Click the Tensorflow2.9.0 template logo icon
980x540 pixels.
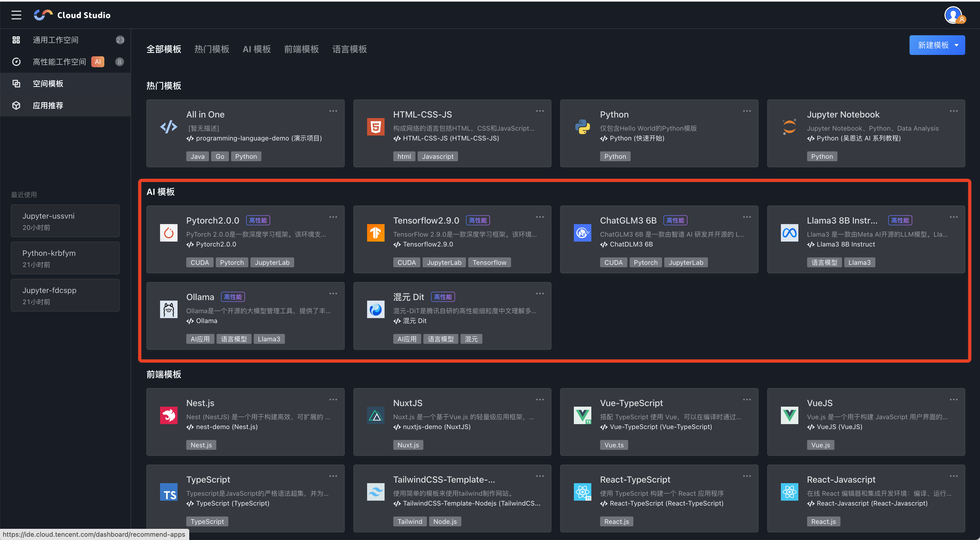376,233
